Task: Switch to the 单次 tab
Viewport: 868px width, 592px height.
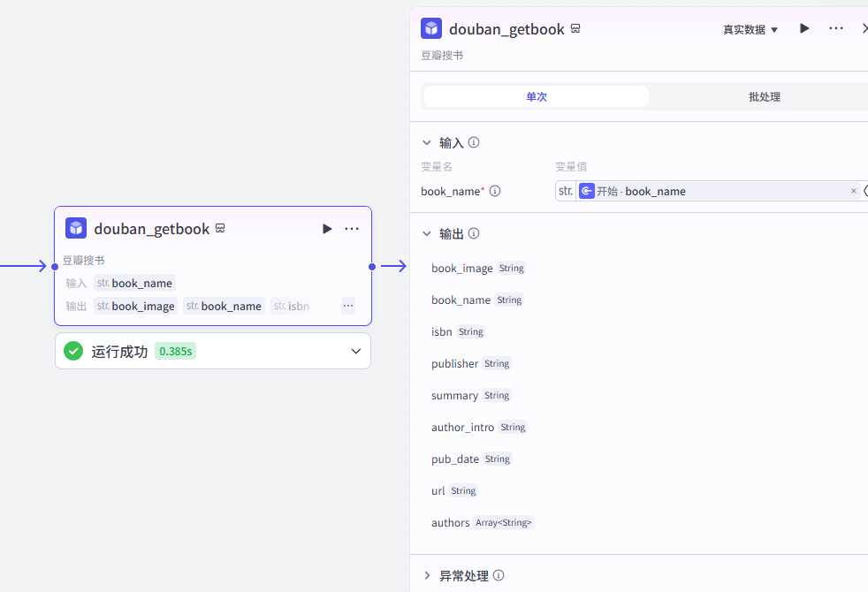Action: [537, 96]
